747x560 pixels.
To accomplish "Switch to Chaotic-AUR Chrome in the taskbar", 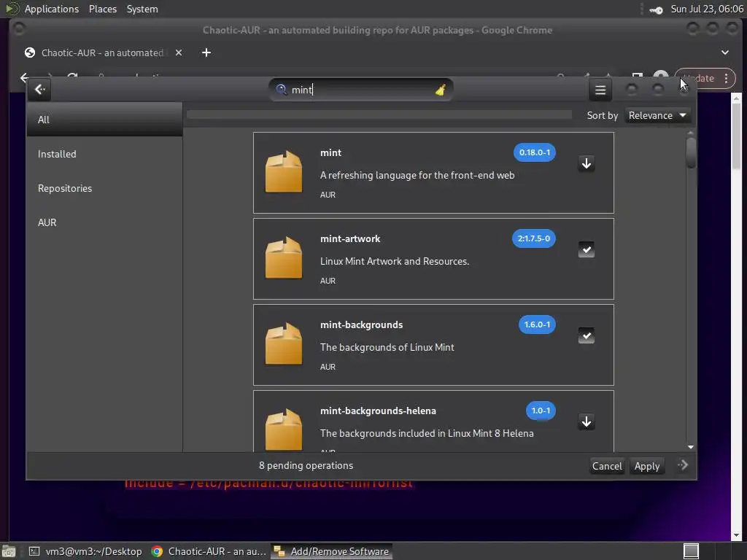I will 209,551.
